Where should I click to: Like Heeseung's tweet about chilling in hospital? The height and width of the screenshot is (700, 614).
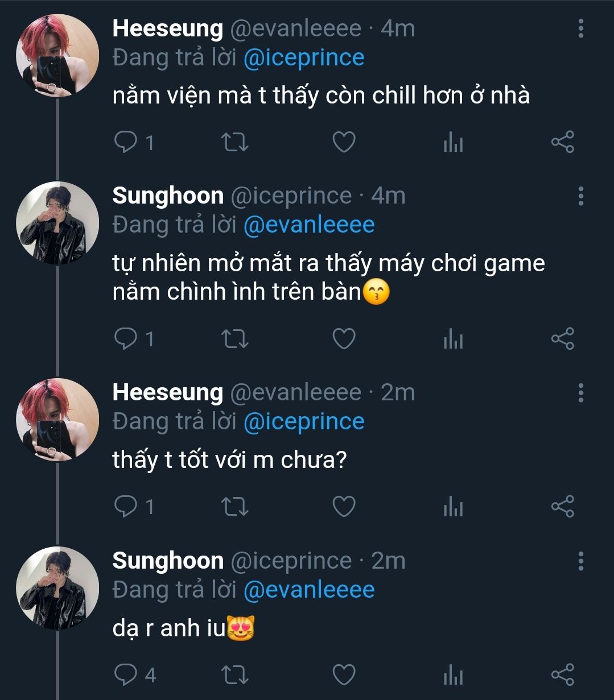tap(344, 142)
